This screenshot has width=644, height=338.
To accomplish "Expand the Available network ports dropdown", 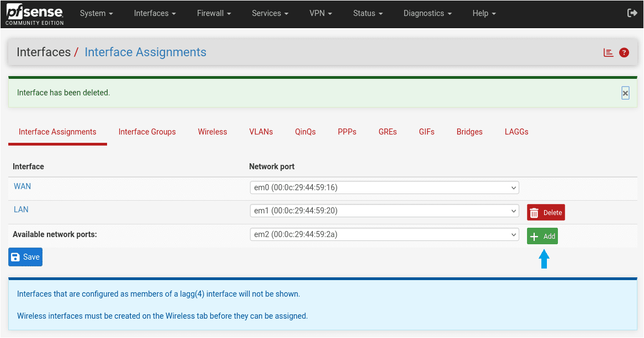I will (x=385, y=234).
